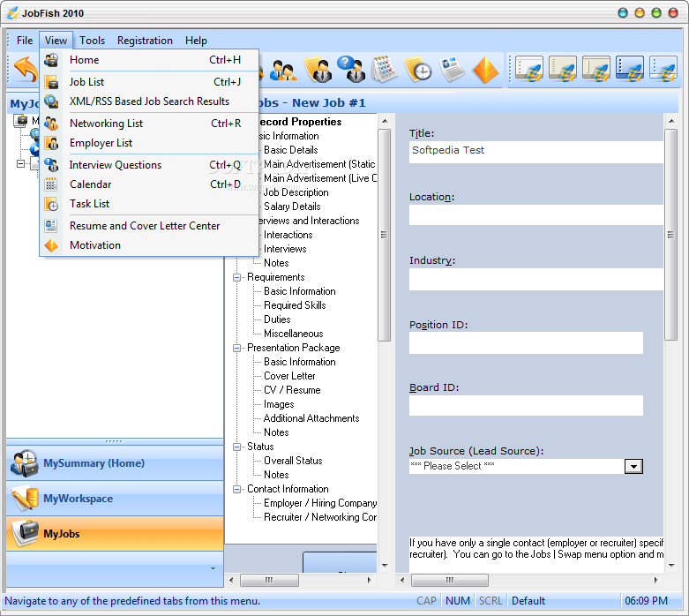Select the highlighted blue layout toolbar button

tap(630, 69)
